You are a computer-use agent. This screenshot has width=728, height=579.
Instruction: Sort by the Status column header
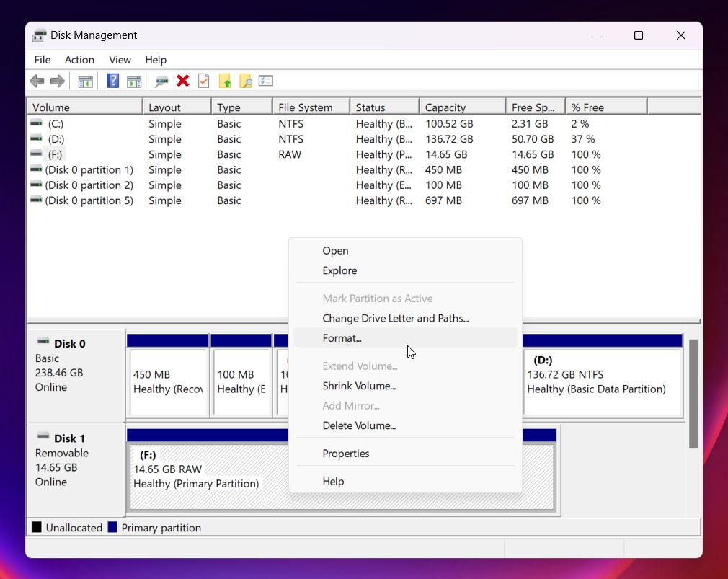(x=384, y=107)
